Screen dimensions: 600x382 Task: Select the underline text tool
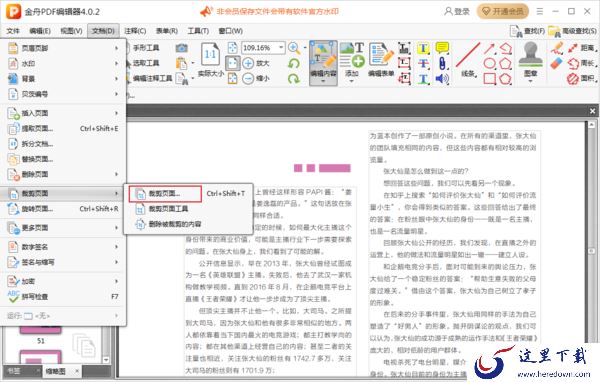coord(423,79)
